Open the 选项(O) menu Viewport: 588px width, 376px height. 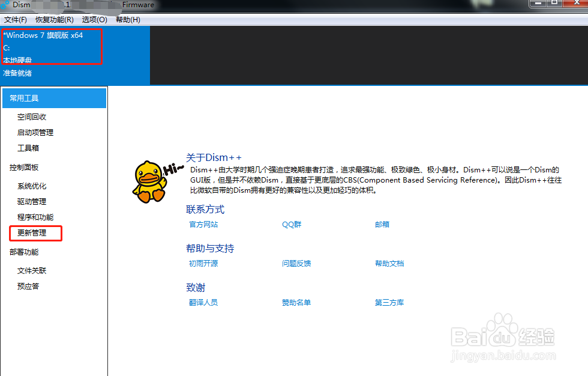pos(95,19)
